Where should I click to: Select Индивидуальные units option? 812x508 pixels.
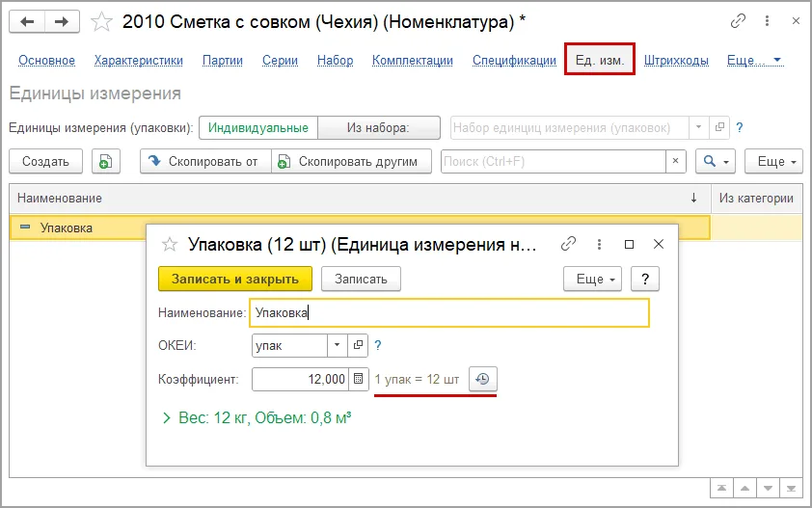click(x=258, y=128)
